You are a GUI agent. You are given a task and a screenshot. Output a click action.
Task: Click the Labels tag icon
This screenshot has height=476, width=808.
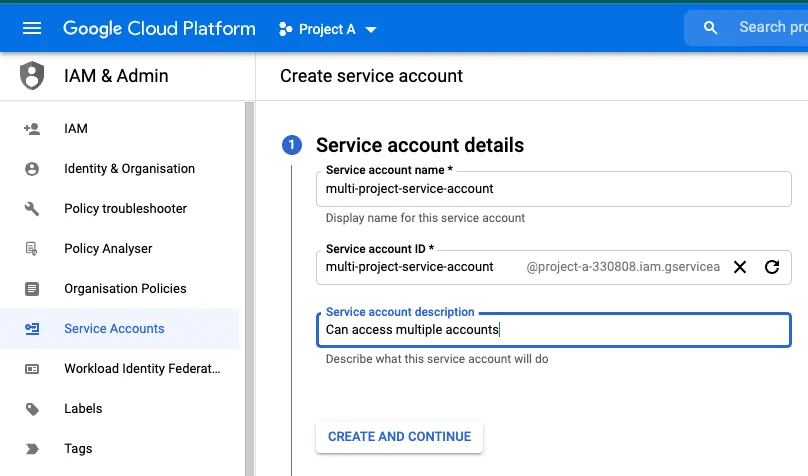(x=32, y=409)
